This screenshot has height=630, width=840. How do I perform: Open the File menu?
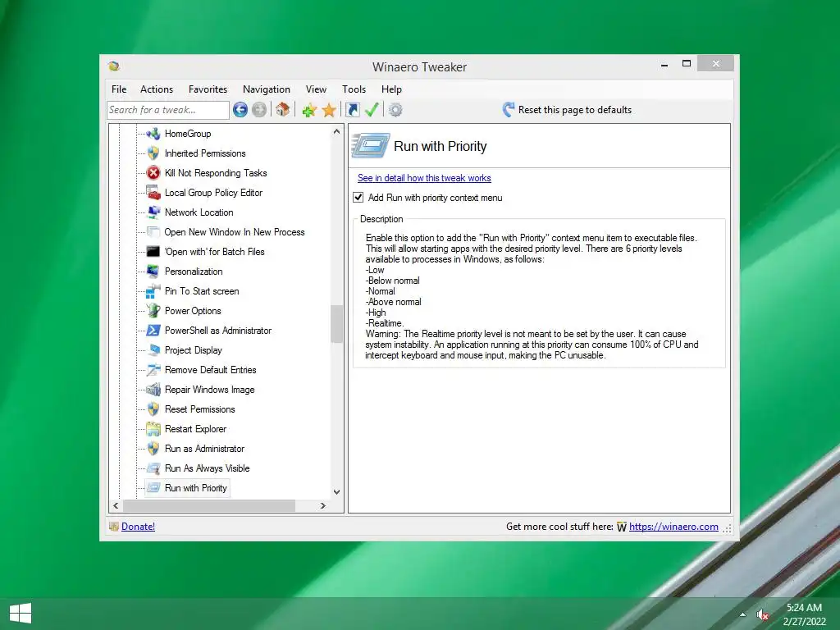tap(119, 89)
